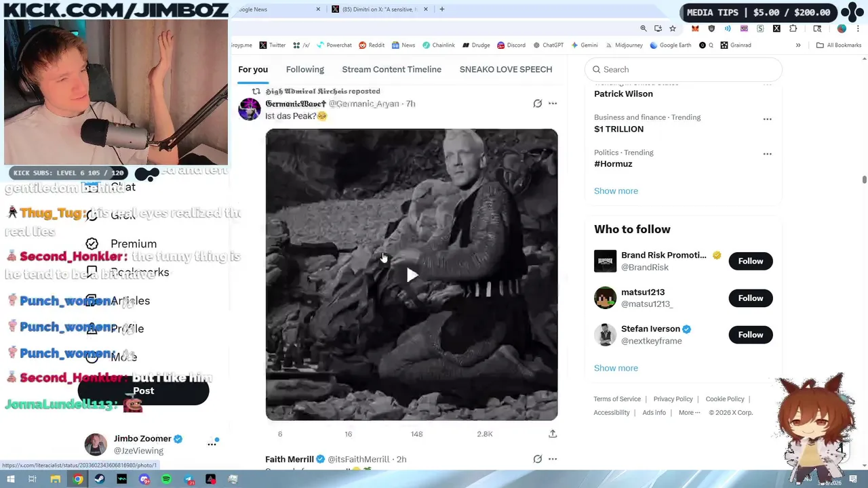This screenshot has height=488, width=868.
Task: Open the Reddit bookmark
Action: click(x=372, y=45)
